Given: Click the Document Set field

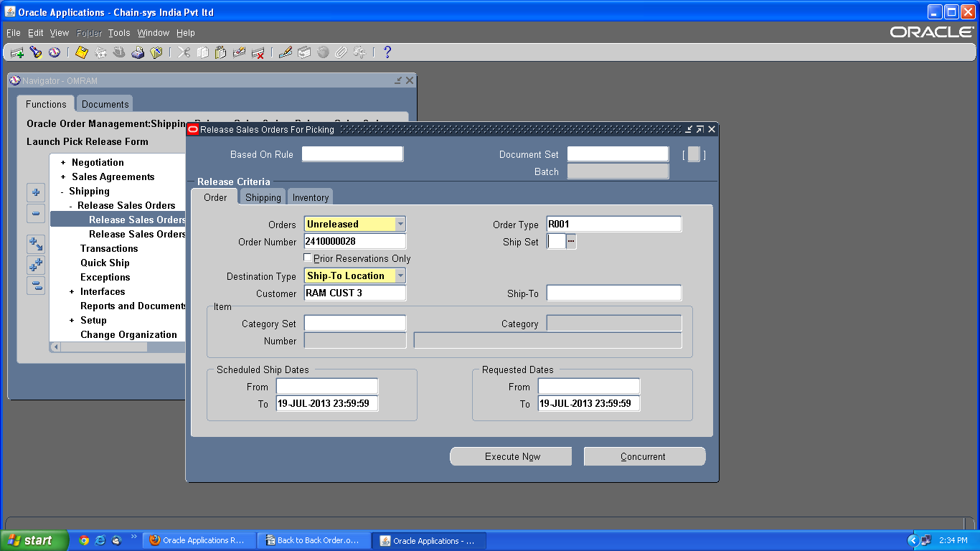Looking at the screenshot, I should point(618,154).
